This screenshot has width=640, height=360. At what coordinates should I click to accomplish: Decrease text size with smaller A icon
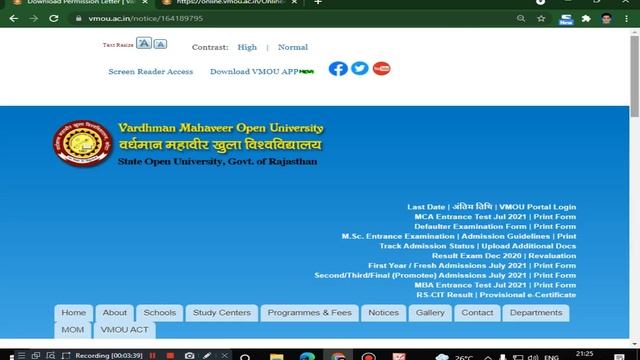click(x=160, y=44)
